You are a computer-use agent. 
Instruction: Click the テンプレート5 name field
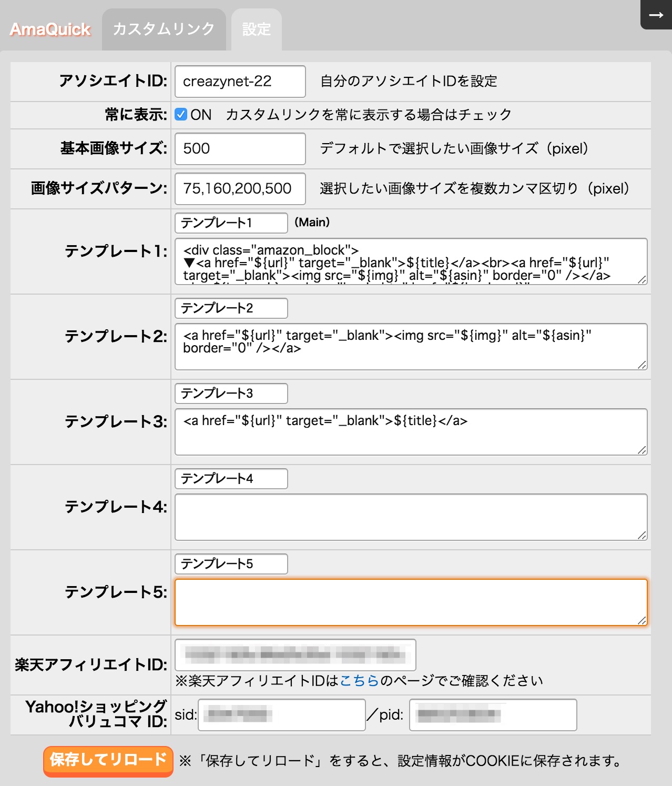231,563
